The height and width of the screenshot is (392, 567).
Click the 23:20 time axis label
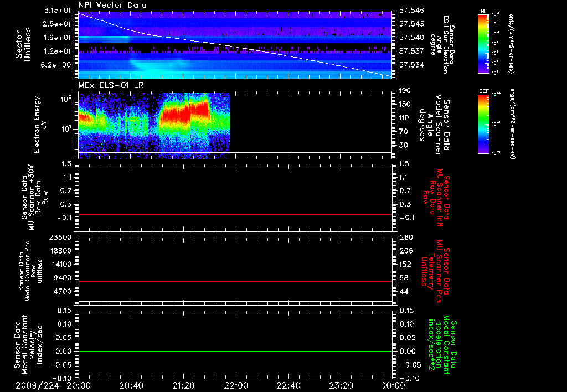341,386
